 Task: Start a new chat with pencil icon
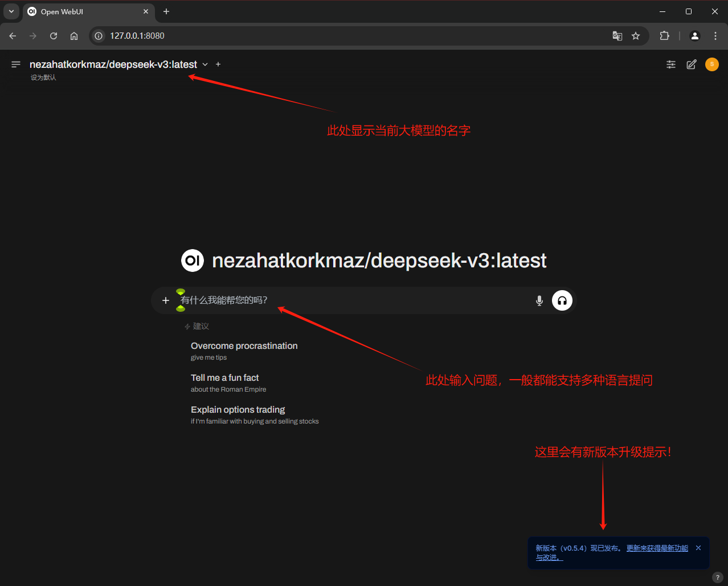[691, 64]
